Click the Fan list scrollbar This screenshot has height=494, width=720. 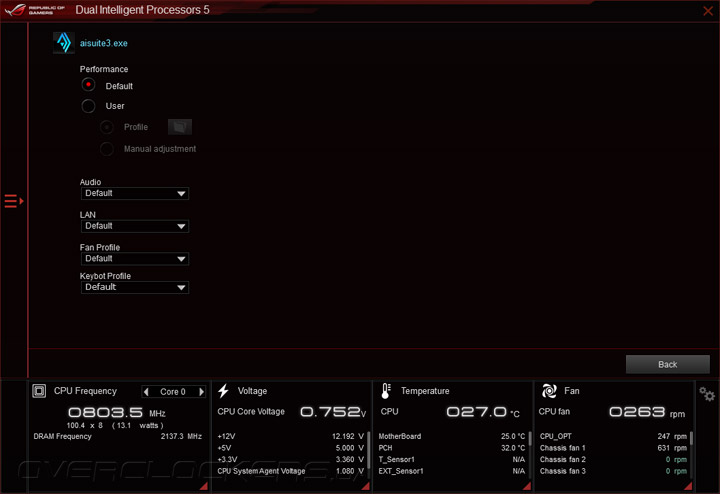692,438
